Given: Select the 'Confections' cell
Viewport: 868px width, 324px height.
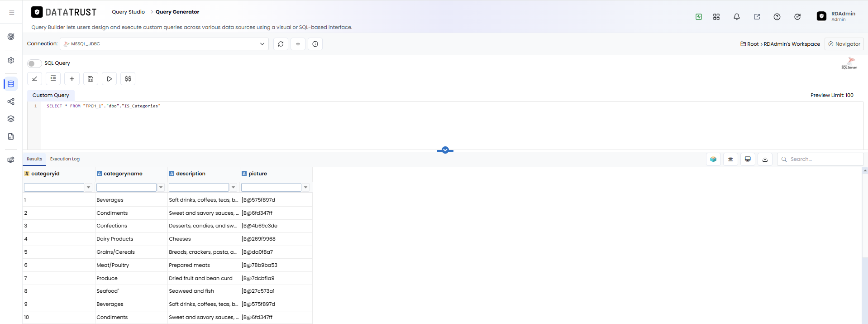Looking at the screenshot, I should [131, 226].
